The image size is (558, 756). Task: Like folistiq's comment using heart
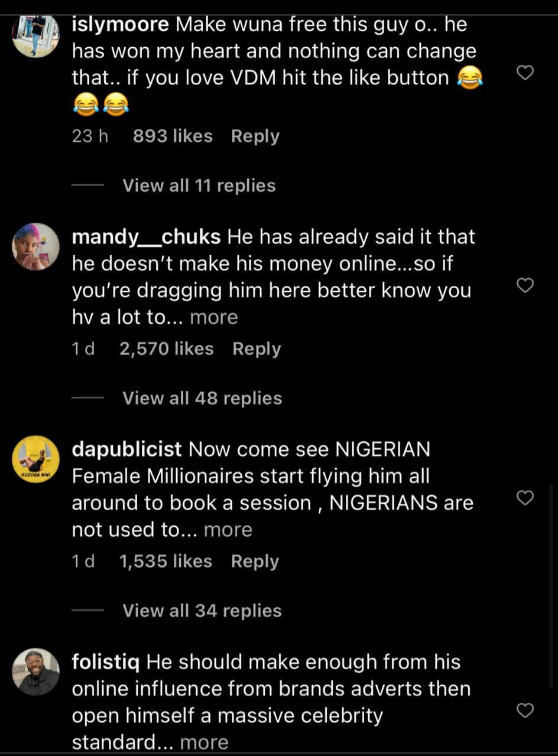tap(525, 711)
